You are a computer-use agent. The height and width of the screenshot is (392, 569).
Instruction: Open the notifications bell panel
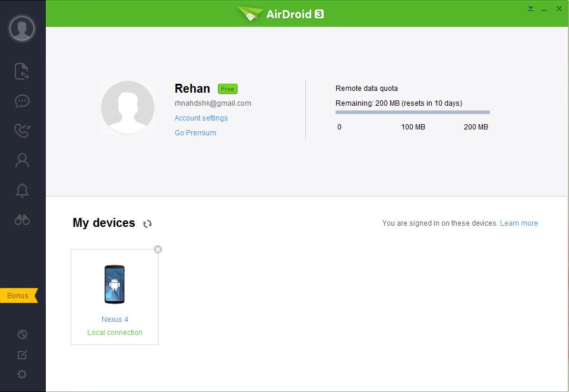[22, 190]
